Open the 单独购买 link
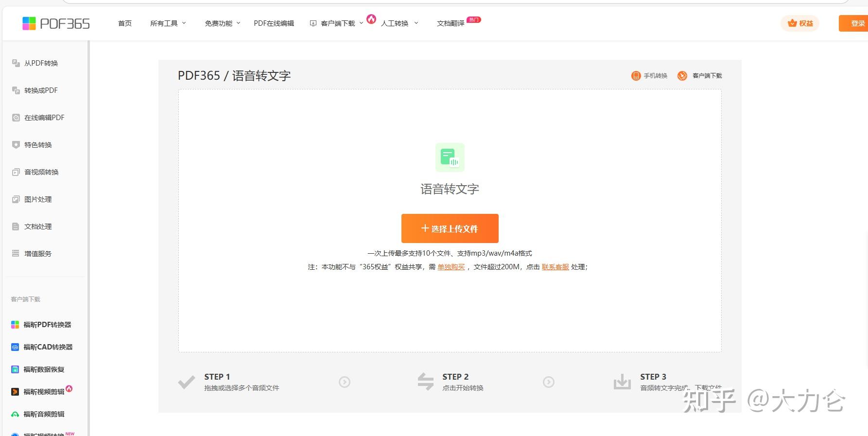868x436 pixels. tap(451, 267)
